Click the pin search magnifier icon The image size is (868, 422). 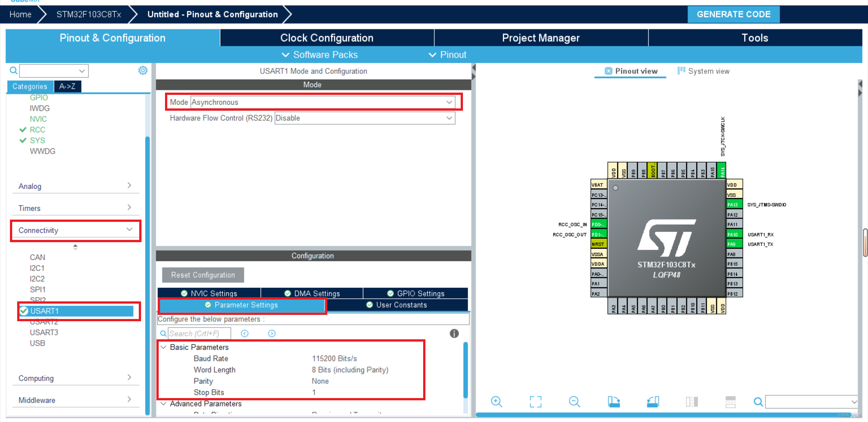758,401
